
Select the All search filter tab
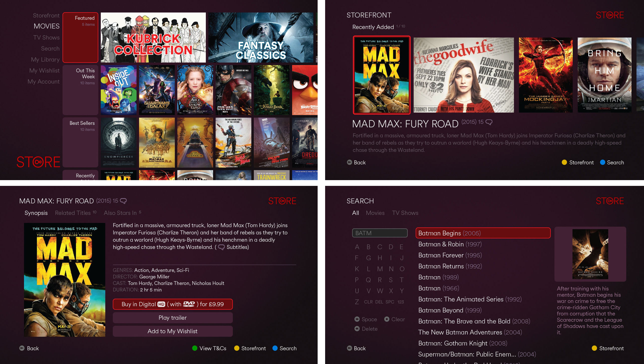pos(355,213)
